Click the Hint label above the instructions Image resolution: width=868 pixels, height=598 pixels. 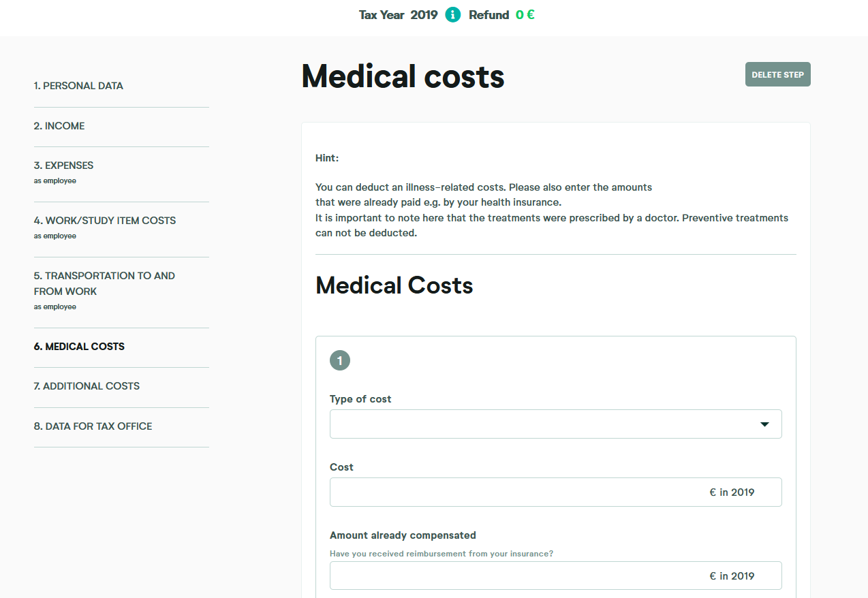[327, 158]
